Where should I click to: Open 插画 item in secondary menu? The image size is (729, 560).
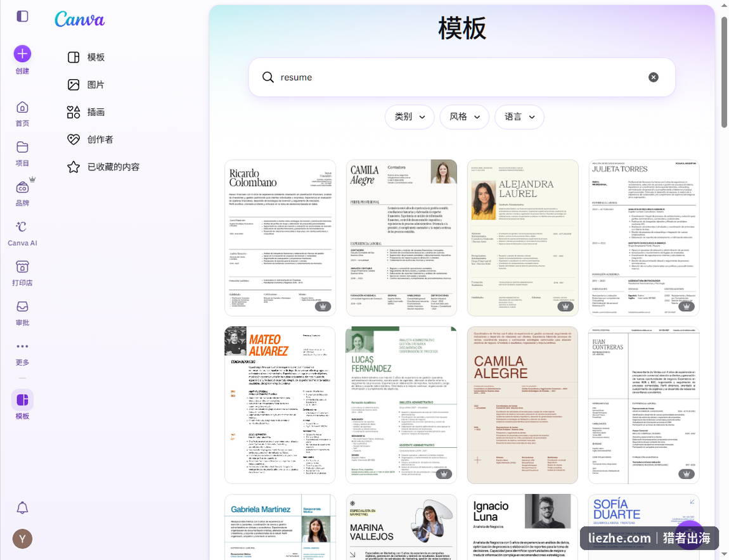point(86,112)
